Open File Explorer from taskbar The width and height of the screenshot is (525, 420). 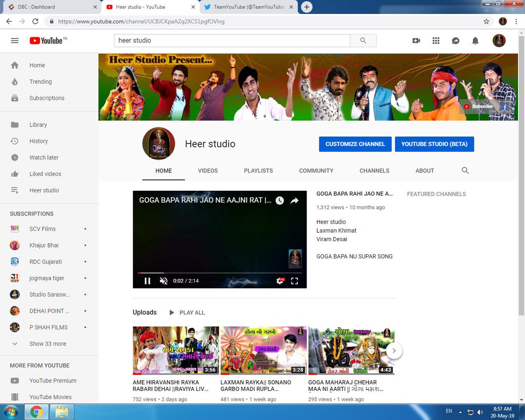(x=62, y=412)
